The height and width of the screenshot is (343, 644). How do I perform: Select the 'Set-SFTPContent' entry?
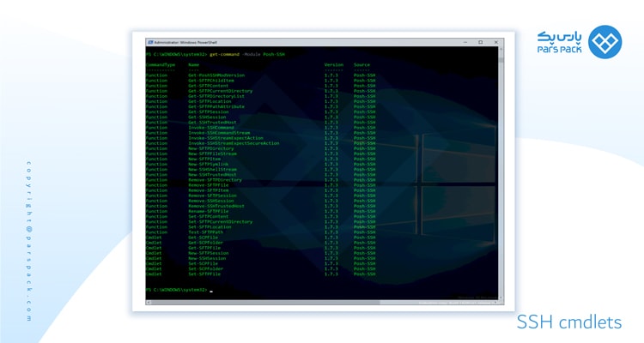point(209,217)
